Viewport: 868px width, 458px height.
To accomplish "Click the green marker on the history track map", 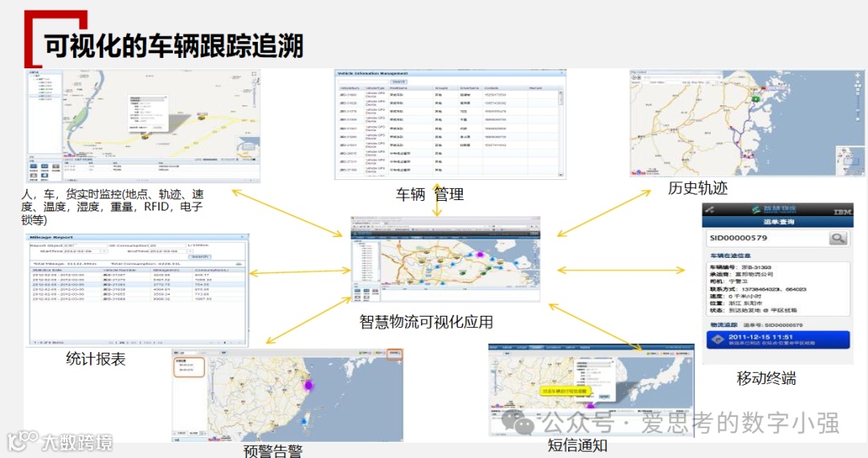I will coord(755,99).
